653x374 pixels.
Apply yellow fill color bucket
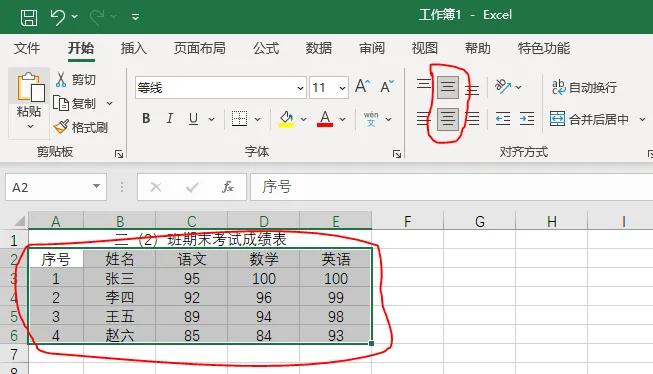click(x=286, y=119)
